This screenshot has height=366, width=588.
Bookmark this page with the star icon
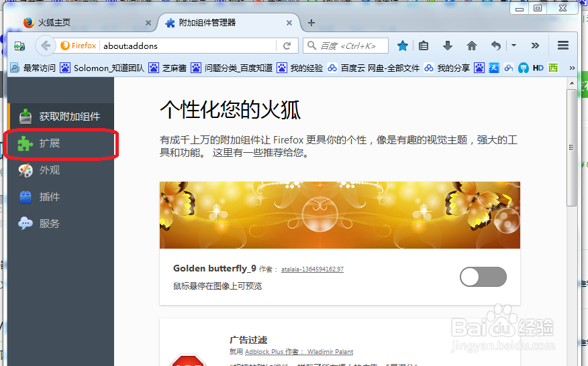(403, 46)
